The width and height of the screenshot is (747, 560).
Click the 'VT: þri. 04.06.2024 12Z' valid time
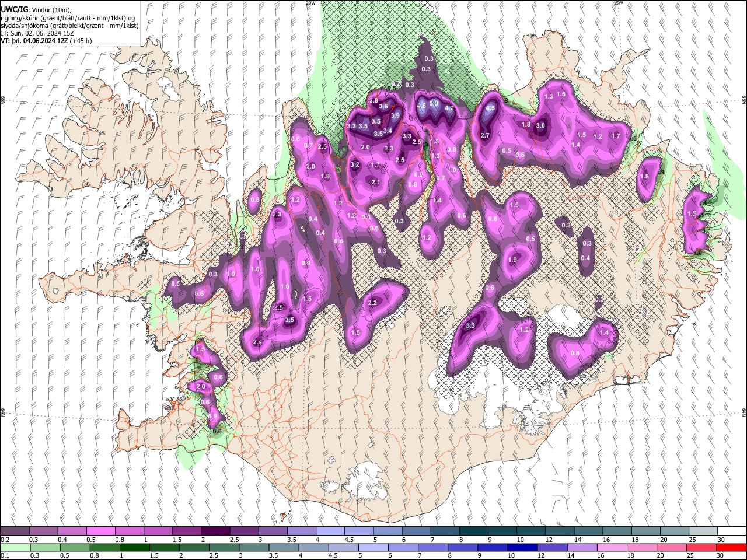[x=34, y=41]
